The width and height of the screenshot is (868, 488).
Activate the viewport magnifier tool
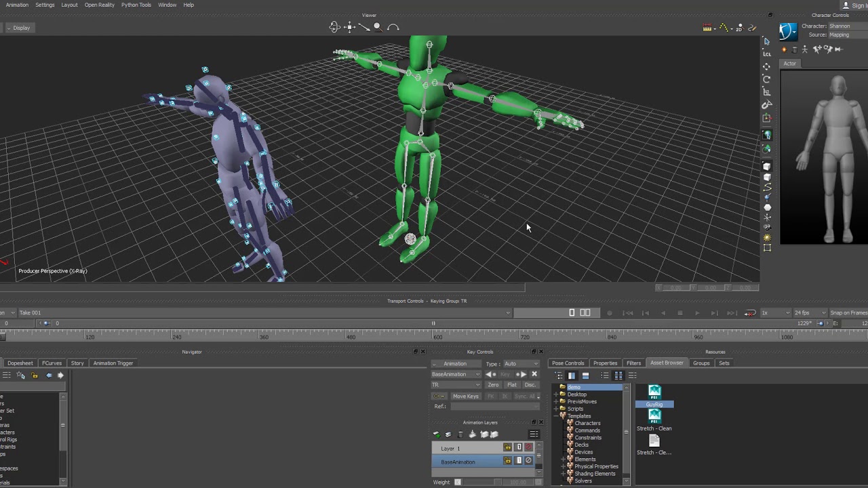click(x=377, y=26)
